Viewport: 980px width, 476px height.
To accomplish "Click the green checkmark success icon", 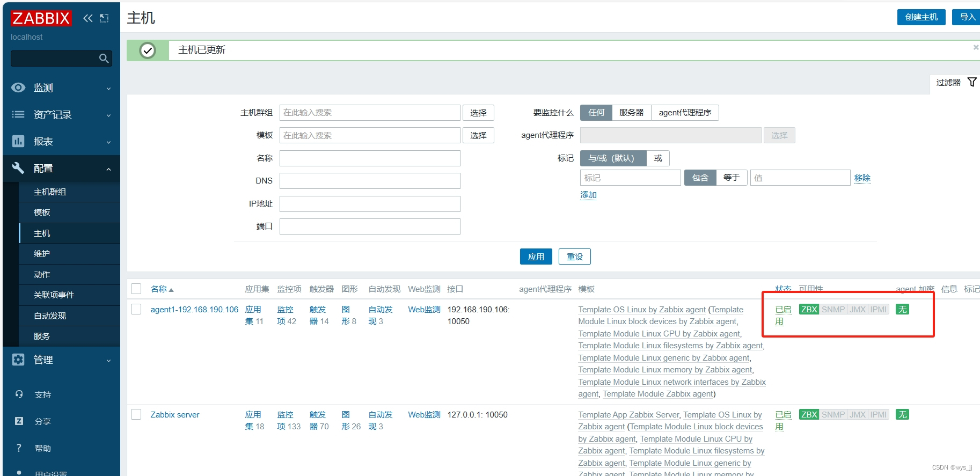I will point(148,50).
